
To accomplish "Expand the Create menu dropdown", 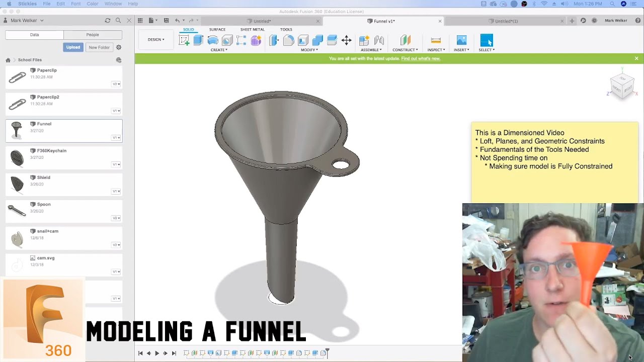I will click(x=219, y=50).
